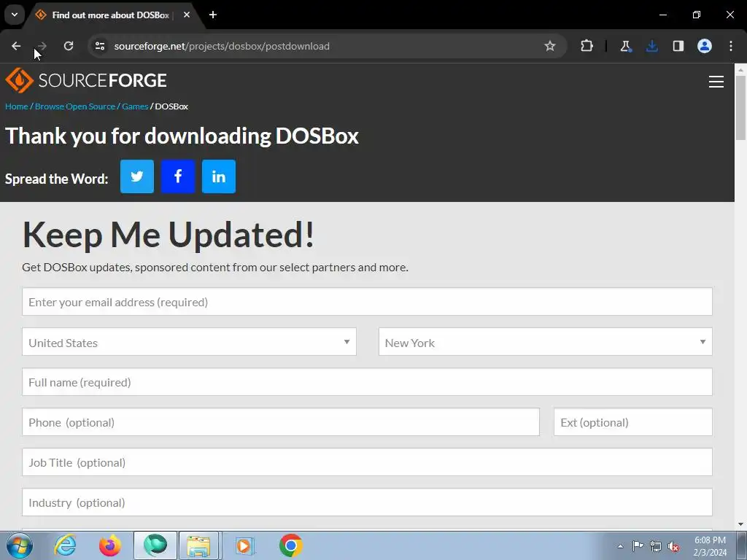
Task: Click the muted volume tray icon
Action: (x=673, y=546)
